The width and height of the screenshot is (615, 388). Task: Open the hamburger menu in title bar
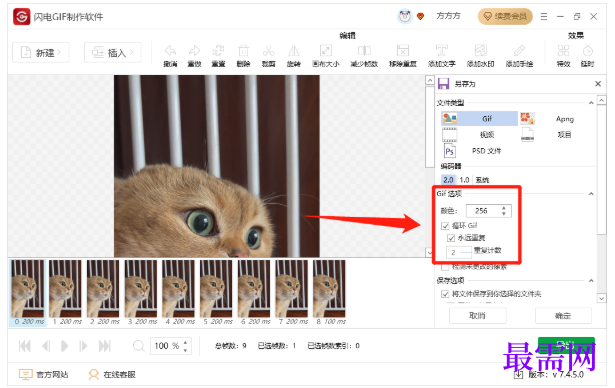coord(544,16)
